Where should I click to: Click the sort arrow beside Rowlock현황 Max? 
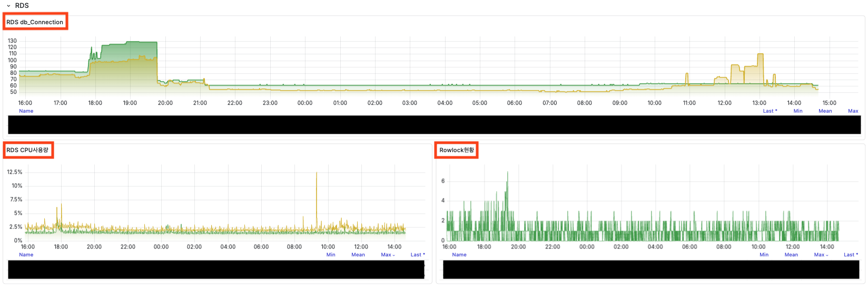[x=827, y=255]
